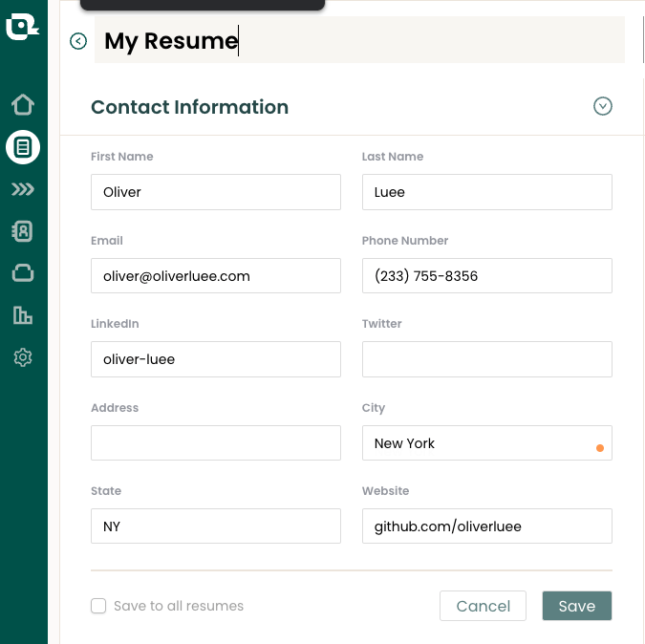Open the Home icon in sidebar
The image size is (645, 644).
click(x=23, y=104)
